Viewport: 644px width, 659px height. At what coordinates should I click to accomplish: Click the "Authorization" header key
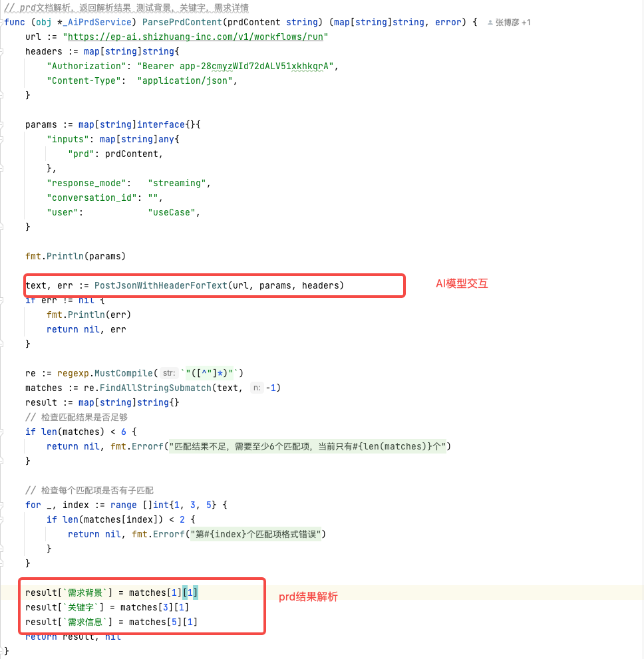pyautogui.click(x=86, y=66)
